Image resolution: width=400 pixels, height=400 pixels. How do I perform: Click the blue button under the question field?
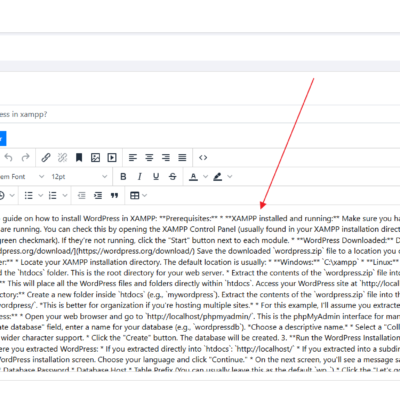pos(3,138)
